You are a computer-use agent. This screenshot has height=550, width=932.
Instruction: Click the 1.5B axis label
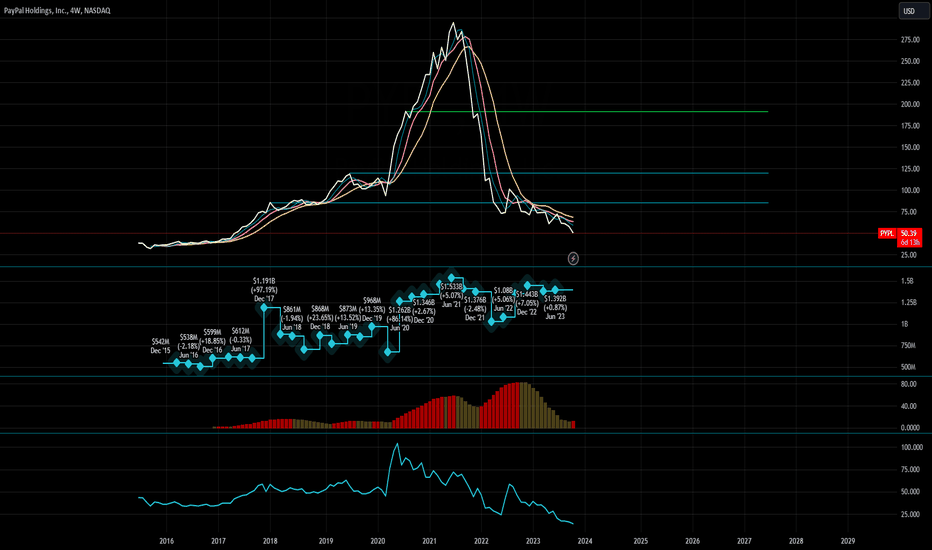tap(907, 281)
